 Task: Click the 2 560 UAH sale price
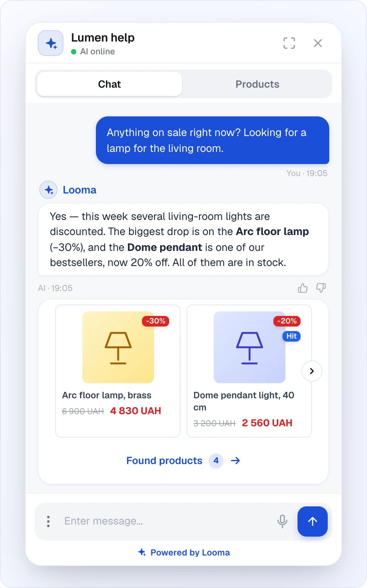(267, 423)
